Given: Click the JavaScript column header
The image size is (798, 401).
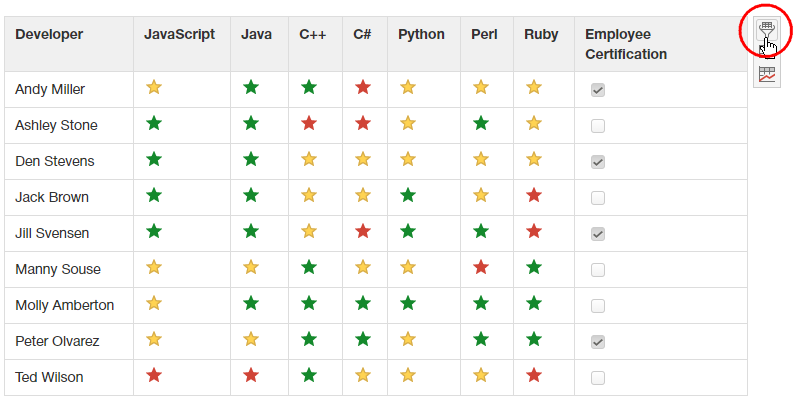Looking at the screenshot, I should 180,35.
